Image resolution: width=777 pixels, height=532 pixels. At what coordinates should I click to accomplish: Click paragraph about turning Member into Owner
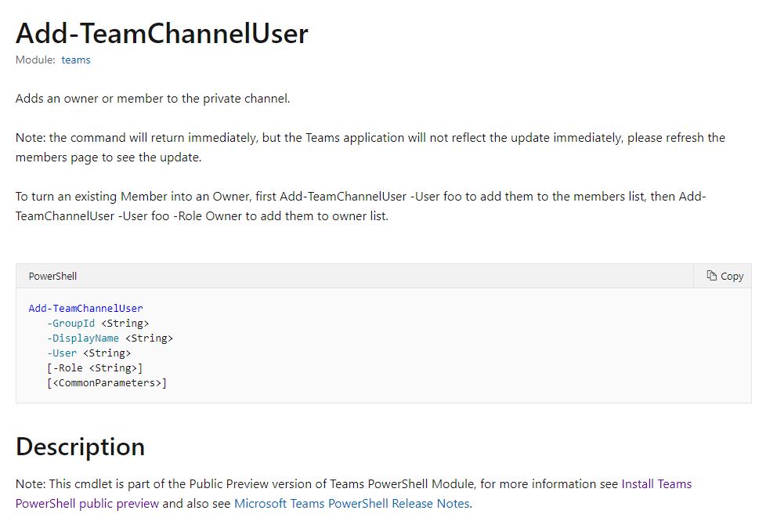pyautogui.click(x=361, y=206)
